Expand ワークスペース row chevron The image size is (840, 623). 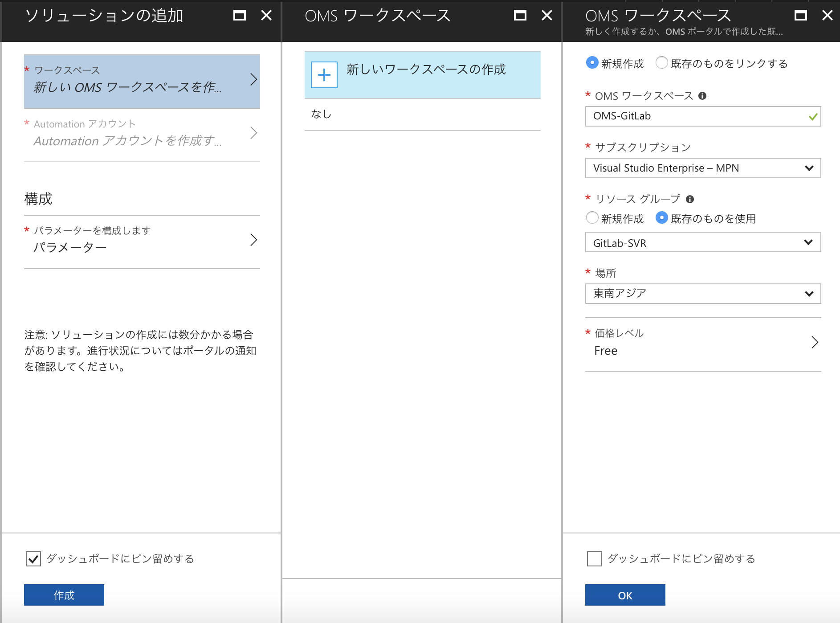tap(253, 79)
